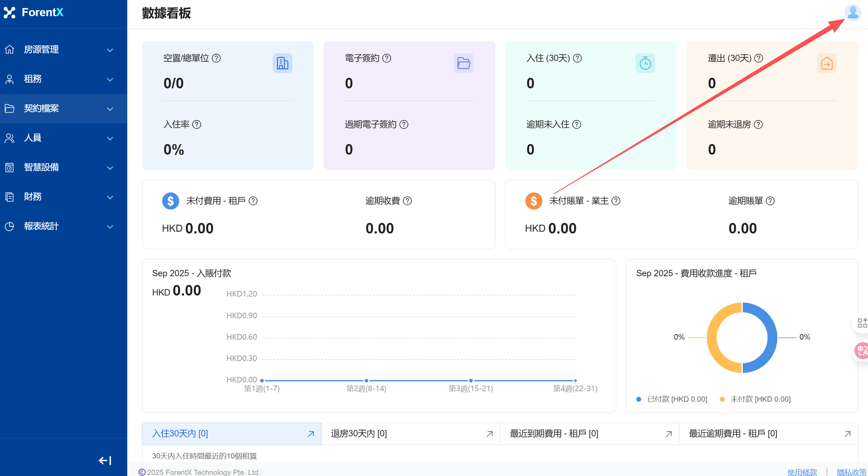Click the grid widget floating button
868x476 pixels.
click(862, 322)
